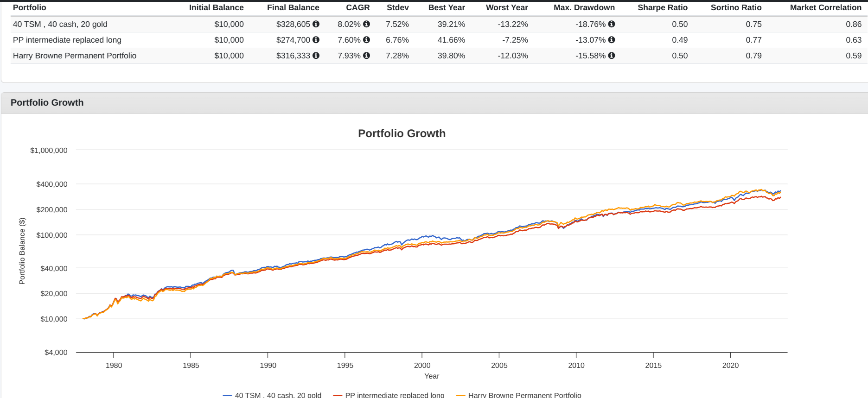
Task: Hide 'PP intermediate replaced long' legend series
Action: [x=394, y=395]
